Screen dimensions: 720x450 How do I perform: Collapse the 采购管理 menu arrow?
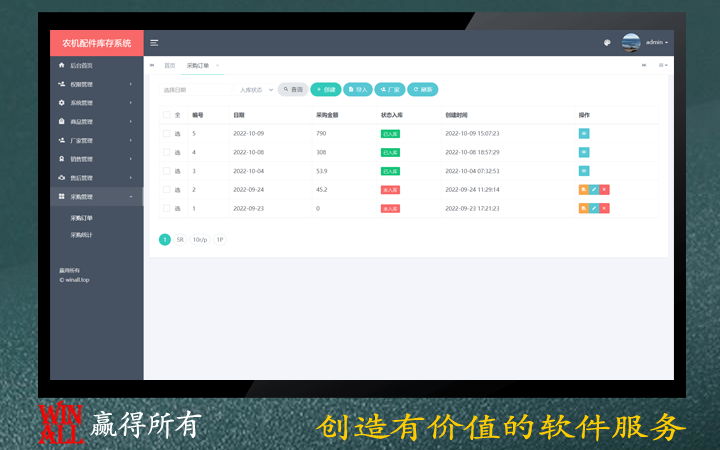pos(131,197)
